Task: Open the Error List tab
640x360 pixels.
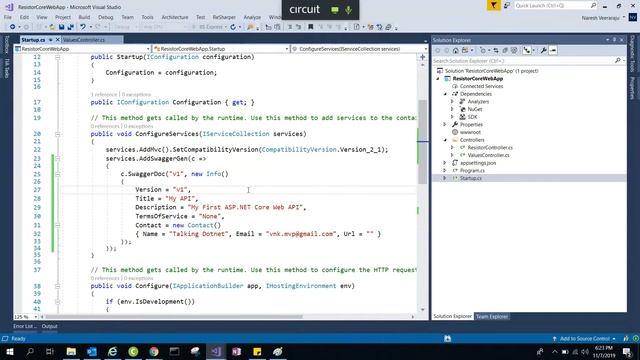Action: pos(24,326)
